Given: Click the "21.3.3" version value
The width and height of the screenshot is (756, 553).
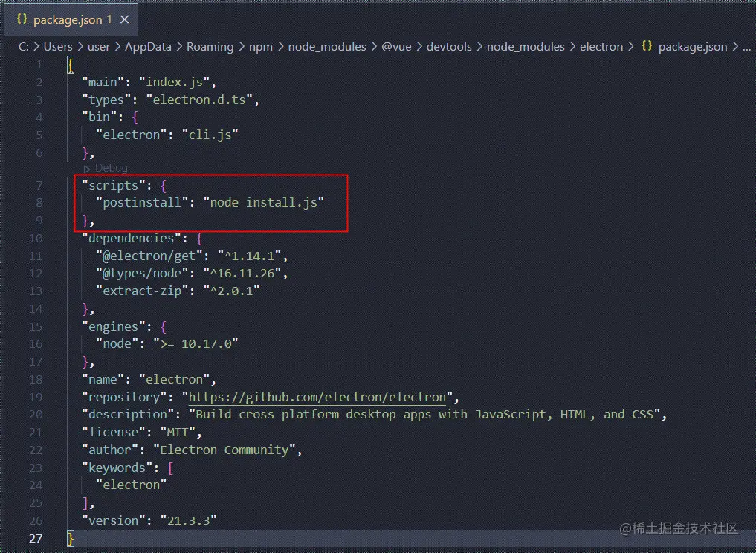Looking at the screenshot, I should click(189, 521).
